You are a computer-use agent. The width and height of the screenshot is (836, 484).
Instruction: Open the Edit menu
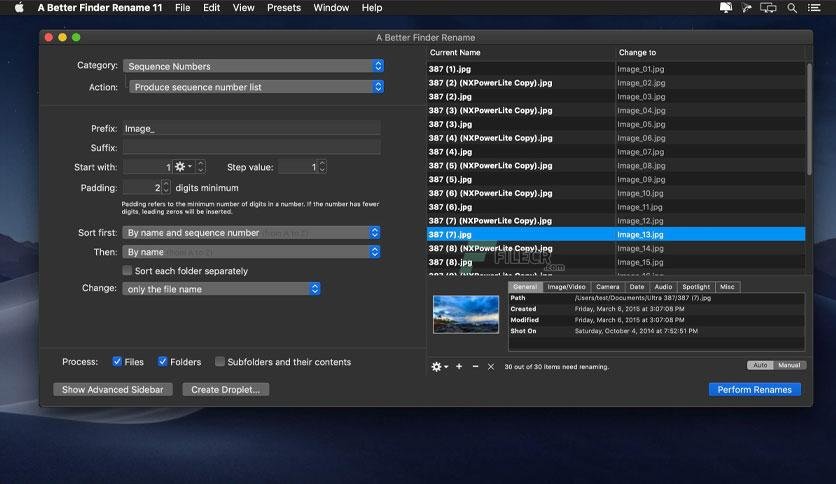click(x=211, y=7)
